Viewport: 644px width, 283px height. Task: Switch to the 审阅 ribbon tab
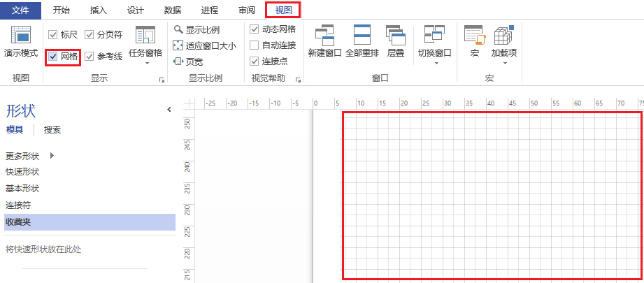click(x=246, y=10)
